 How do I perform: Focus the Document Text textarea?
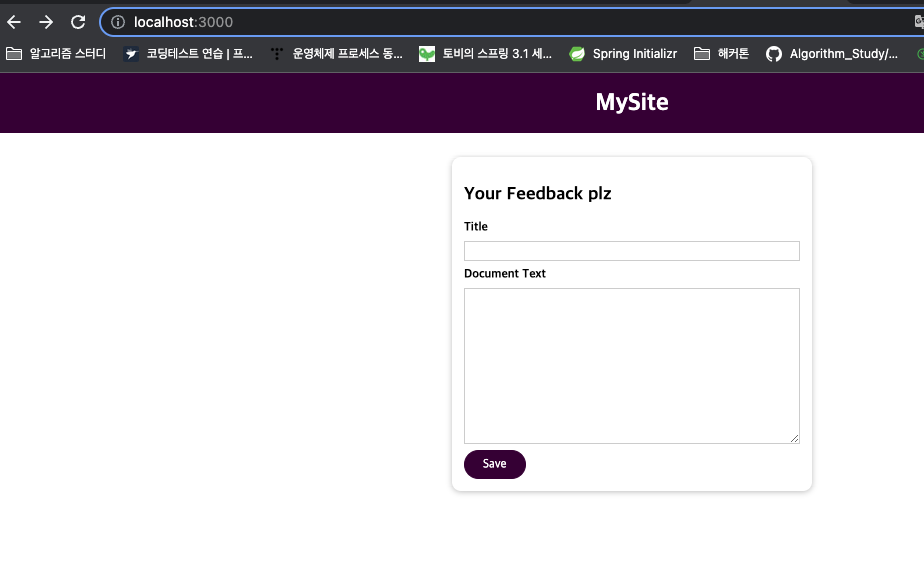click(x=632, y=365)
